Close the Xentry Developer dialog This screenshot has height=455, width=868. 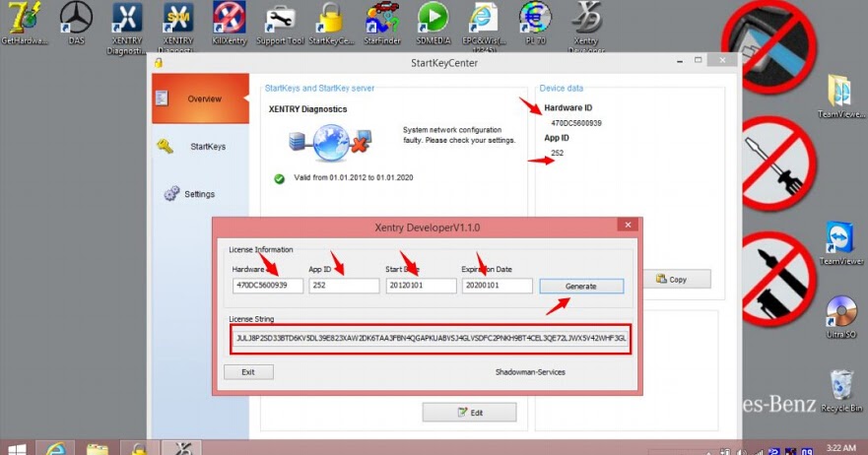(628, 225)
